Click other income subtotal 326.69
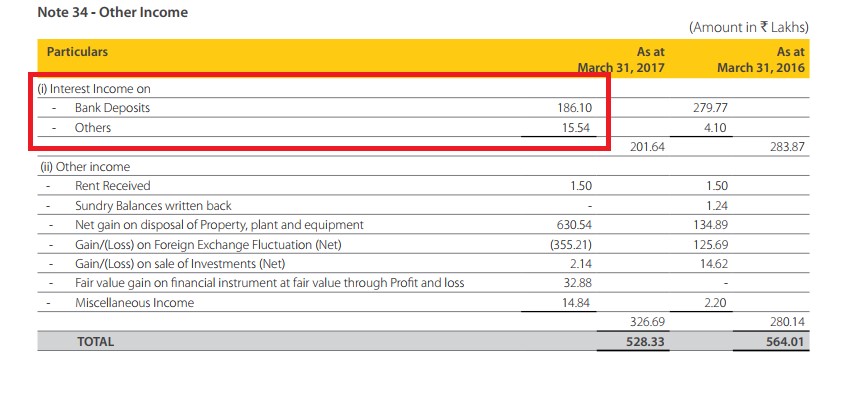This screenshot has height=403, width=853. pos(647,322)
